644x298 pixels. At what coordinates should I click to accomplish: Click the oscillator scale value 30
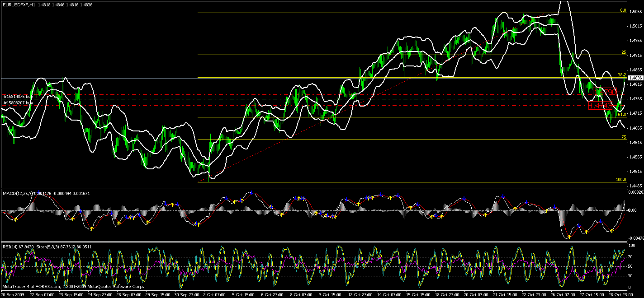[x=631, y=276]
